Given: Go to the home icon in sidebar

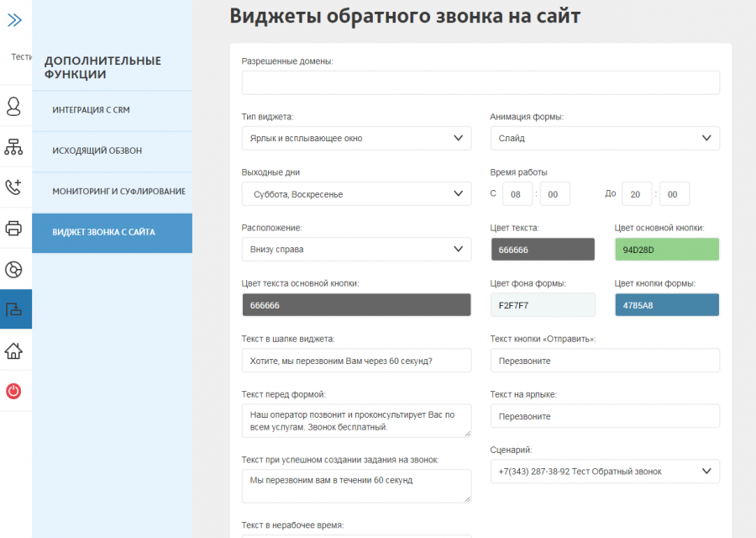Looking at the screenshot, I should point(14,351).
